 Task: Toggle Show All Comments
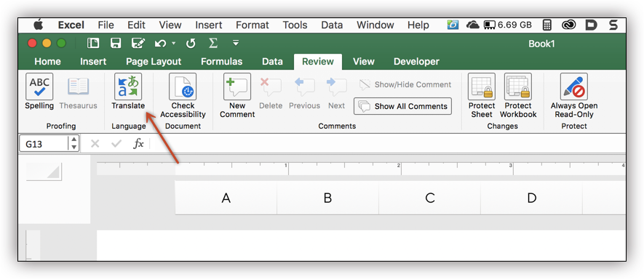pyautogui.click(x=402, y=106)
